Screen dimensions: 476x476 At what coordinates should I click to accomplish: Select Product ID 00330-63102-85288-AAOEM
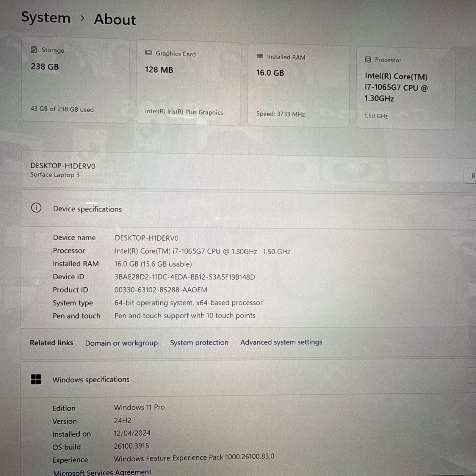161,290
